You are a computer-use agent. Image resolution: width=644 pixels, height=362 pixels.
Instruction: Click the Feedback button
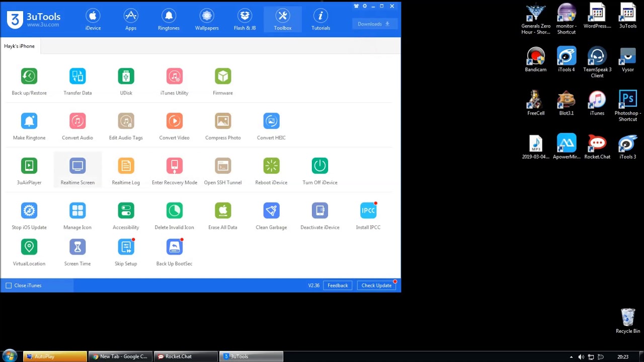click(x=338, y=286)
